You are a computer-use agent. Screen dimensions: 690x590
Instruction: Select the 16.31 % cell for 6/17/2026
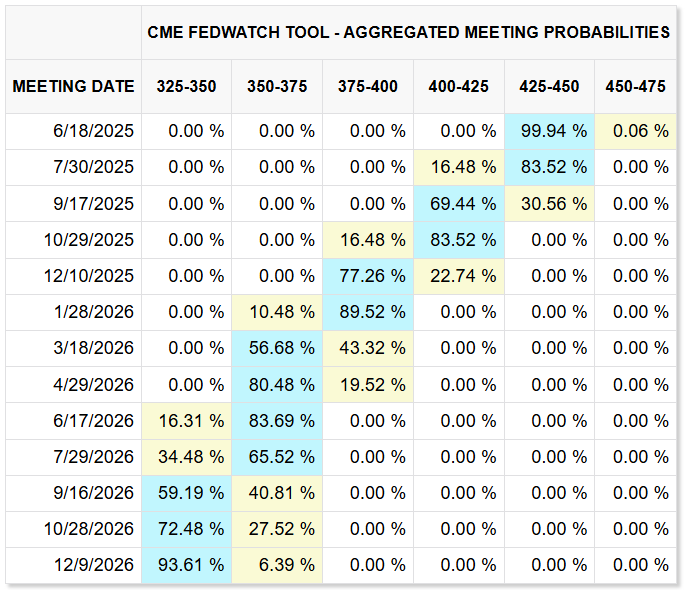click(186, 421)
